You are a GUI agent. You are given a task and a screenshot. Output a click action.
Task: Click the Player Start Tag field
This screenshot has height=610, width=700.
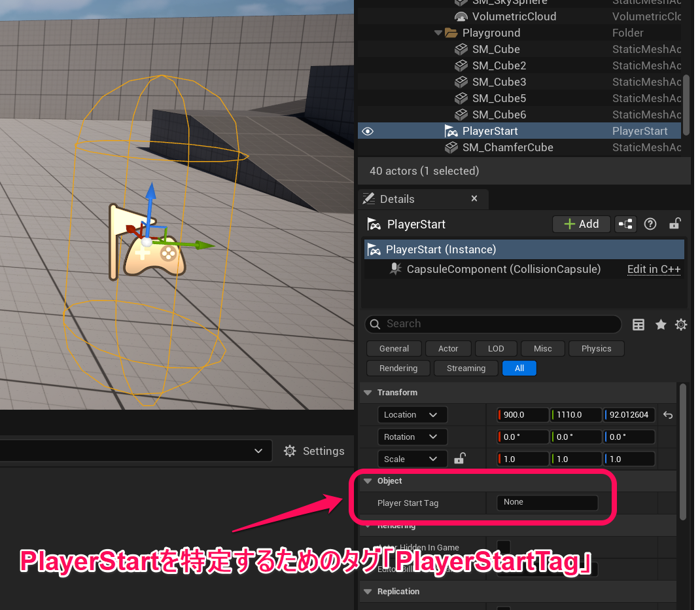pos(548,503)
